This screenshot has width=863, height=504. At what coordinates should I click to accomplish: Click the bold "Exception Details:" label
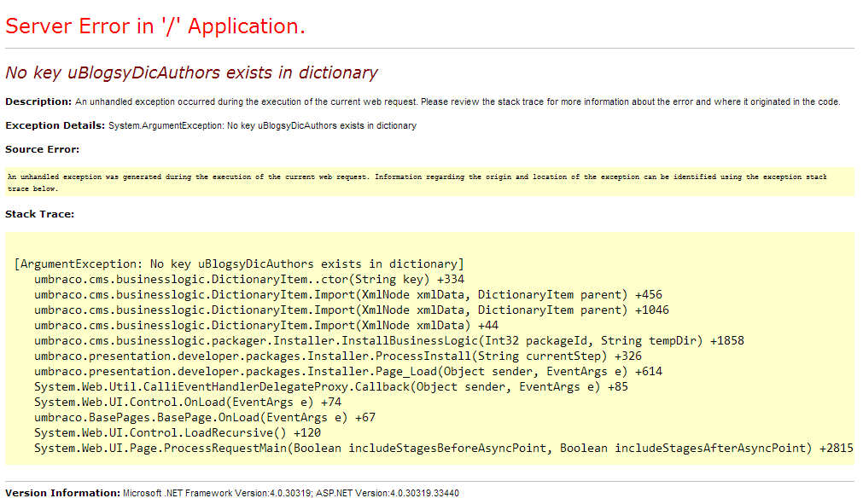[55, 126]
